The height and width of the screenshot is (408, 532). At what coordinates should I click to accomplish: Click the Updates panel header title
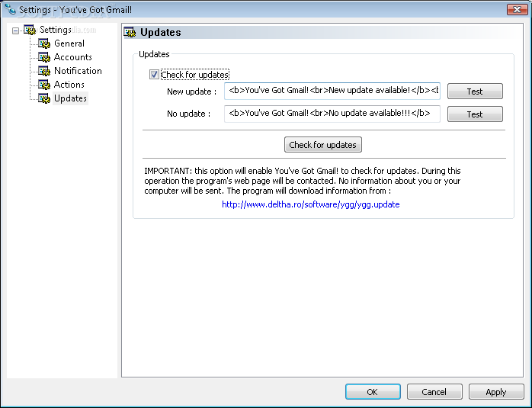coord(161,32)
